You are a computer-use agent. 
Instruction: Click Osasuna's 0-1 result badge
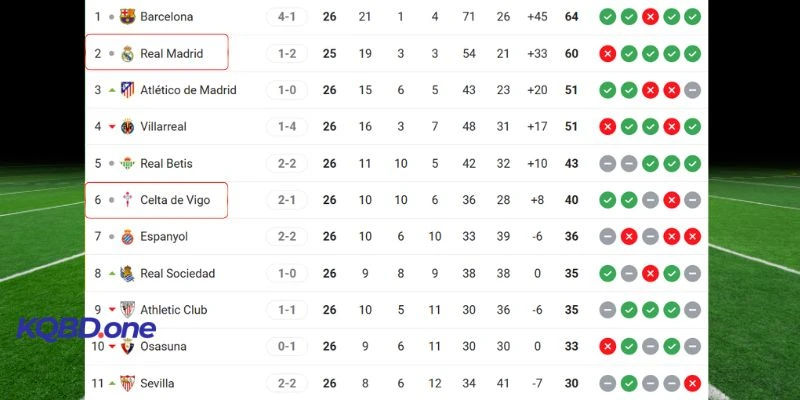pos(287,347)
